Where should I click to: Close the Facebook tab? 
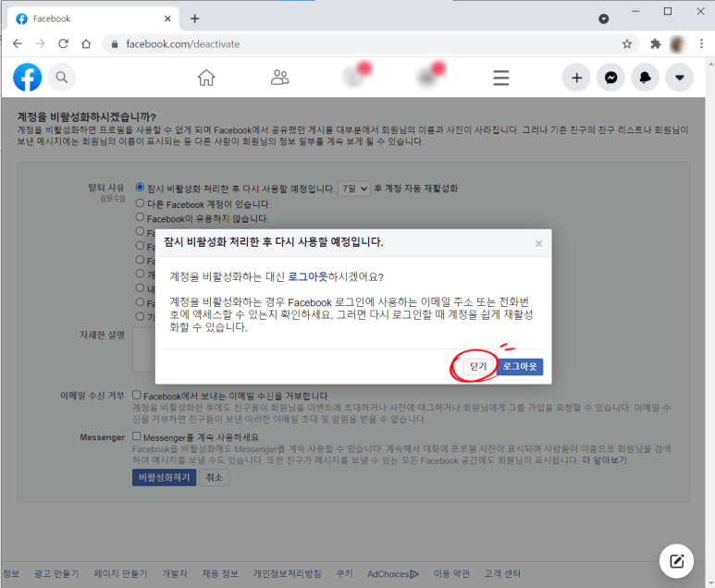(x=167, y=18)
